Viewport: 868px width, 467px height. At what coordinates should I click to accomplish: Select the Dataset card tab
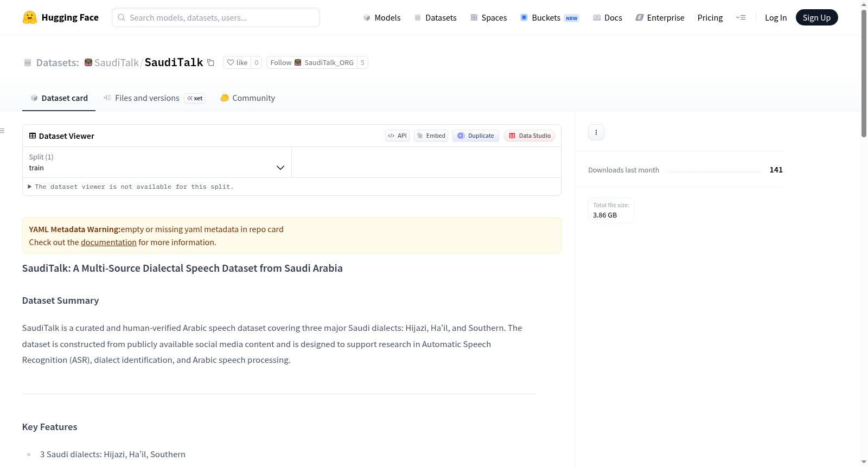tap(59, 98)
